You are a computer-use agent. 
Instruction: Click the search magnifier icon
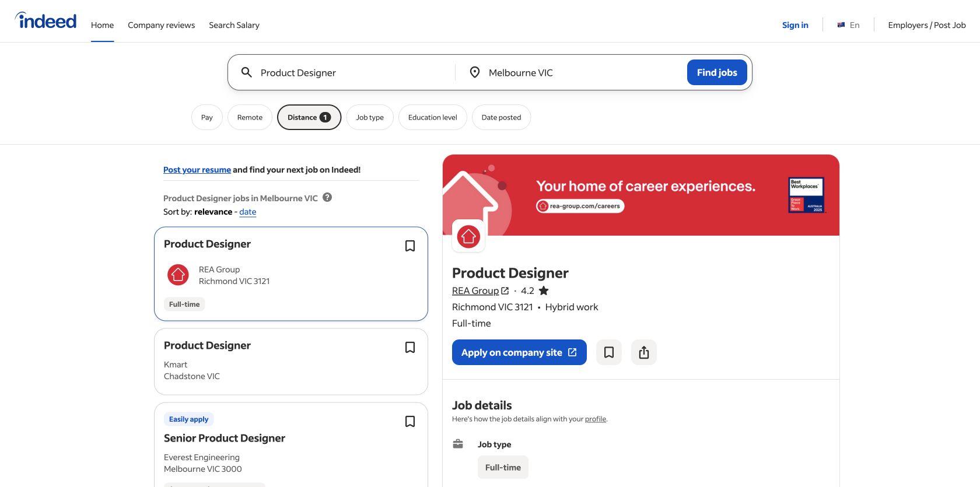click(x=247, y=72)
